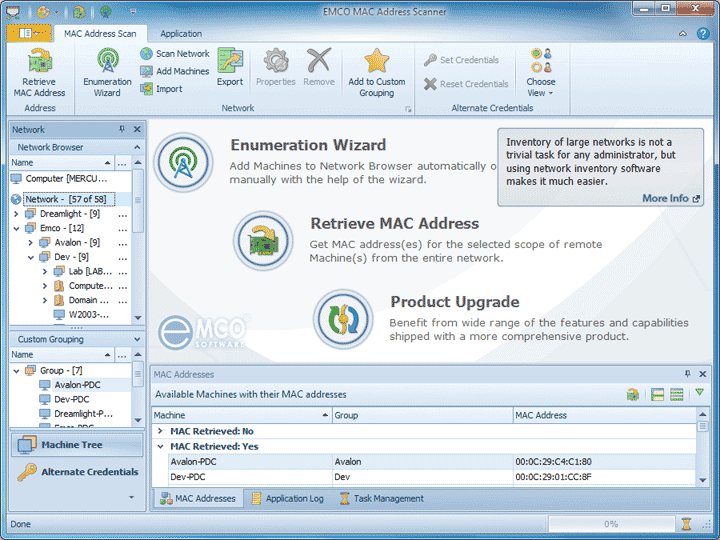
Task: Expand the Dreamlight - [9] node
Action: pos(17,214)
